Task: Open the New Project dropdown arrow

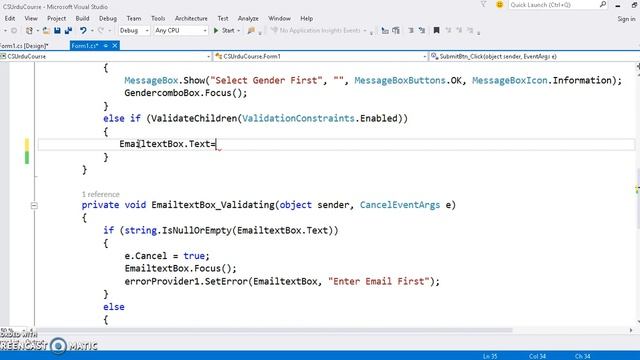Action: pos(37,31)
